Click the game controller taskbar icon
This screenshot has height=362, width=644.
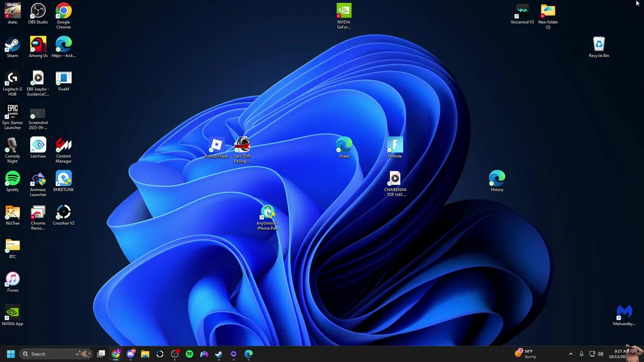tap(204, 354)
